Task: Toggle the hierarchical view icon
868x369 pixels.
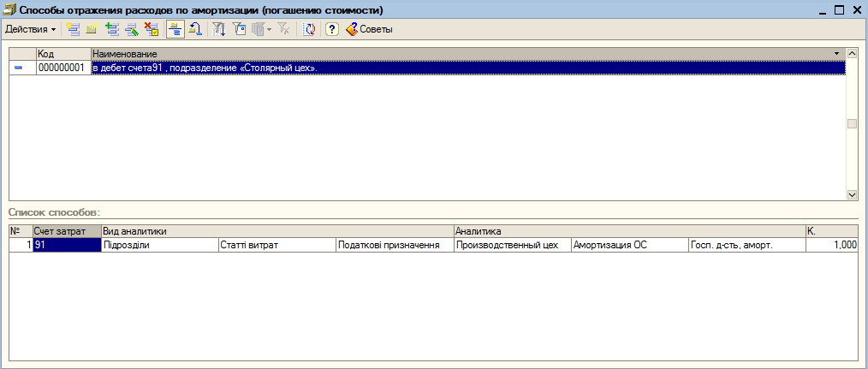Action: point(175,29)
